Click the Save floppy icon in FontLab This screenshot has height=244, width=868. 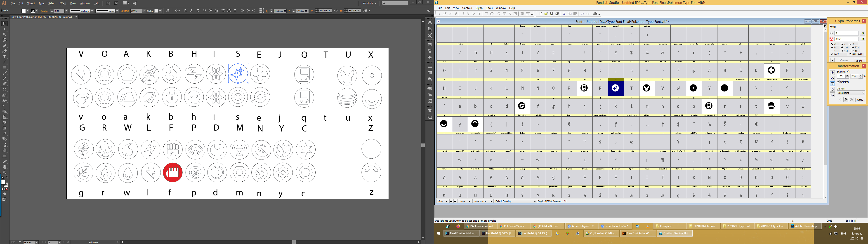tap(552, 14)
